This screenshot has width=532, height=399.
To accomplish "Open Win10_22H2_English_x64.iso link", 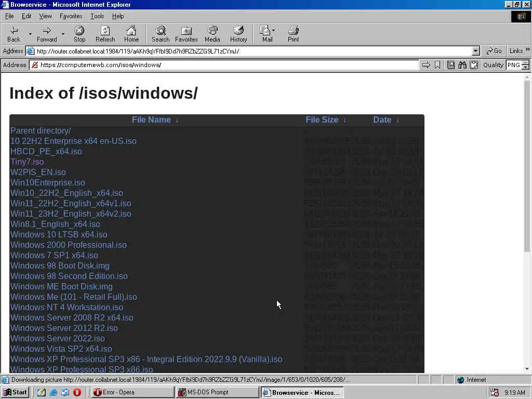I will (x=67, y=193).
